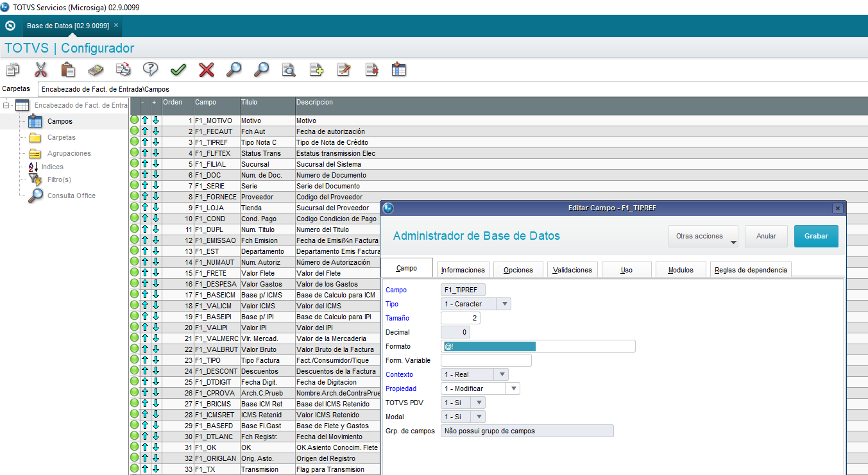Click the document with magnifier view icon

point(289,69)
